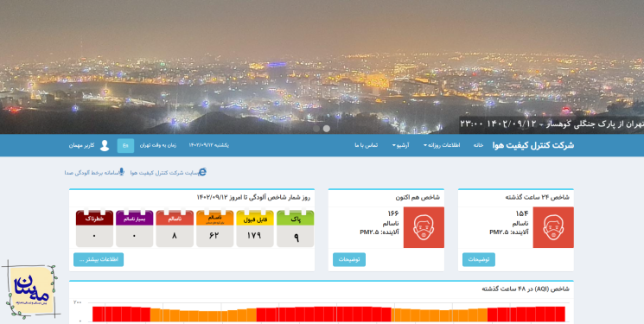
Task: Click the dark red خطرناک calendar icon
Action: pyautogui.click(x=94, y=229)
